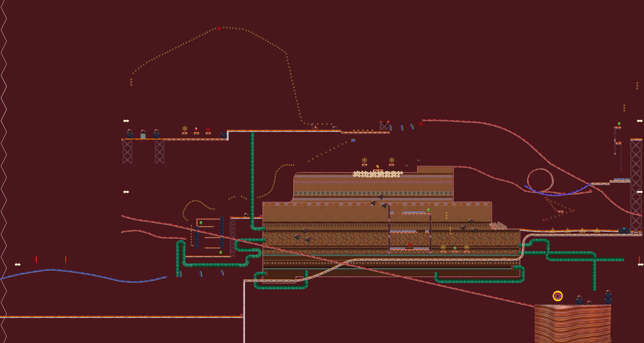Image resolution: width=644 pixels, height=343 pixels.
Task: Select the left orange vertical marker above blue rail
Action: pyautogui.click(x=36, y=259)
